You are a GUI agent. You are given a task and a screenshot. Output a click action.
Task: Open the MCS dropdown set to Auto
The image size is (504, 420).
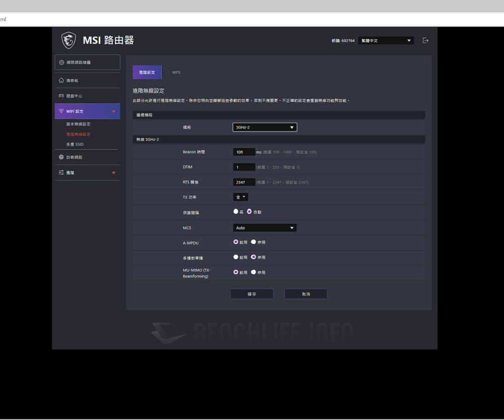click(x=264, y=227)
